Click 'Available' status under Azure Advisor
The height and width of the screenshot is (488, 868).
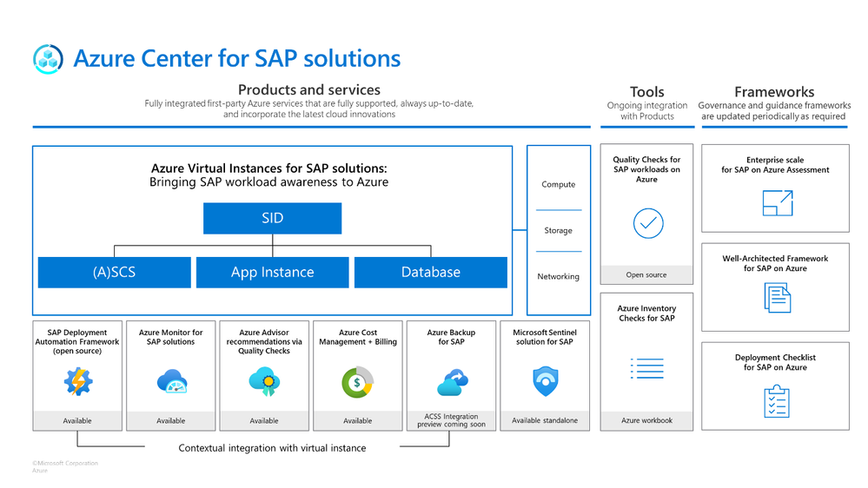[264, 420]
